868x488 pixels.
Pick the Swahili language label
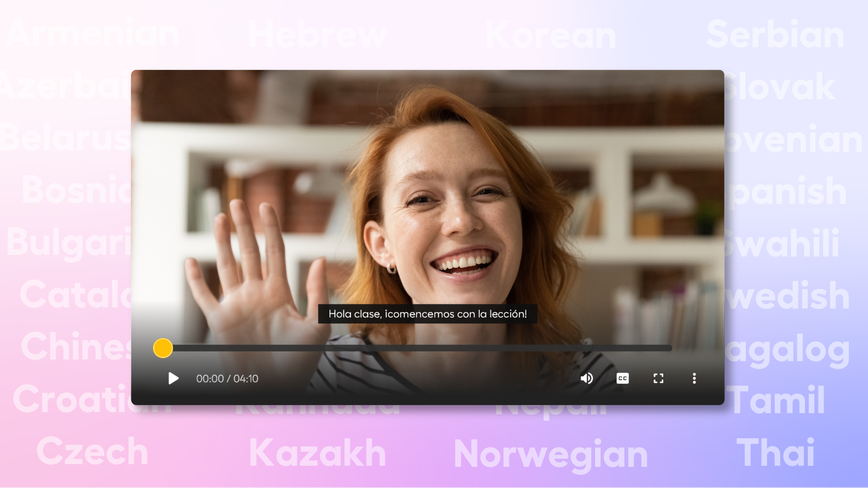pyautogui.click(x=784, y=243)
